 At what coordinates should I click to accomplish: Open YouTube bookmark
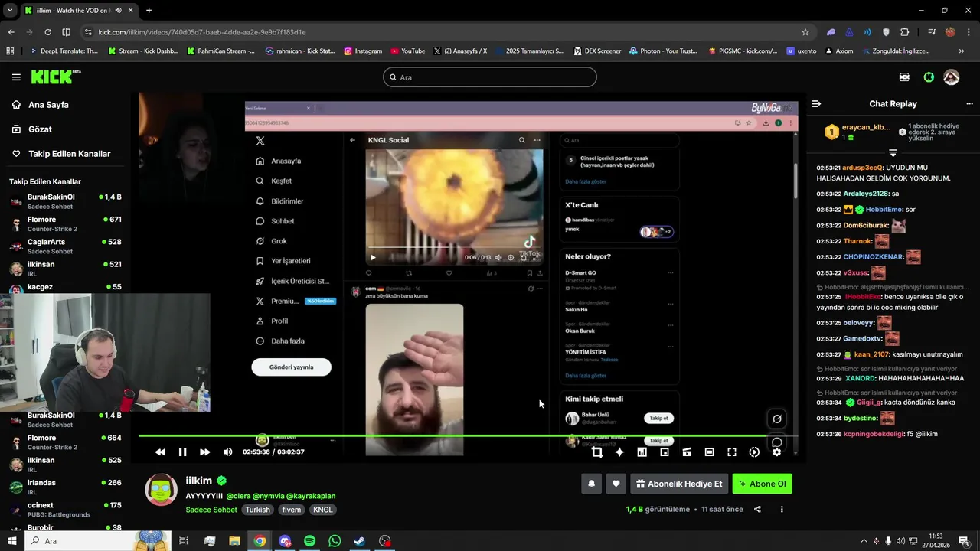[408, 51]
